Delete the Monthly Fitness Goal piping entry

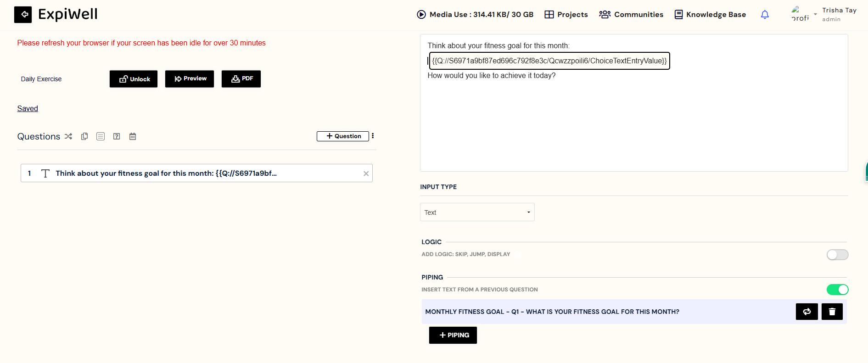[x=832, y=312]
